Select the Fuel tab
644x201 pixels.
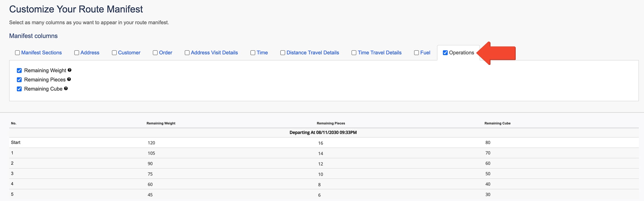[425, 53]
